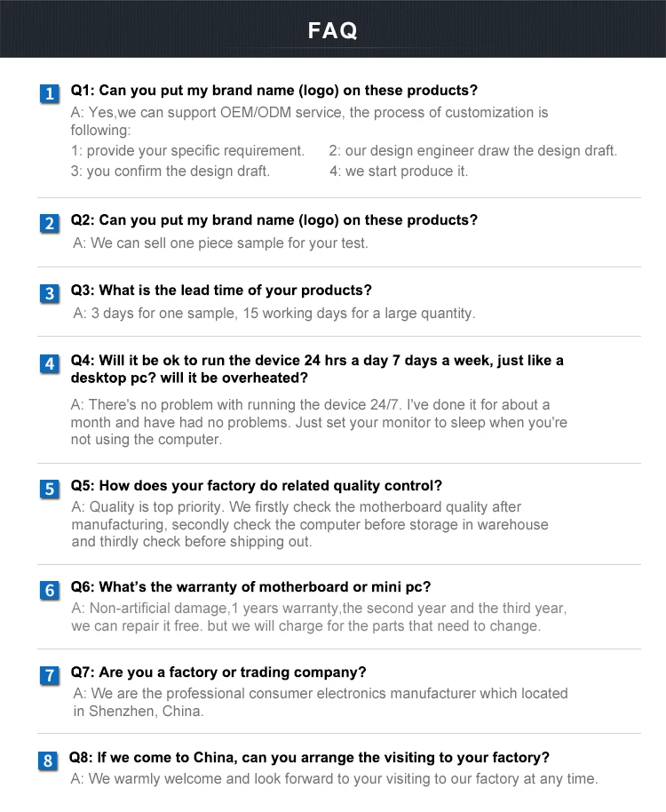Click the FAQ title in the header

point(333,31)
